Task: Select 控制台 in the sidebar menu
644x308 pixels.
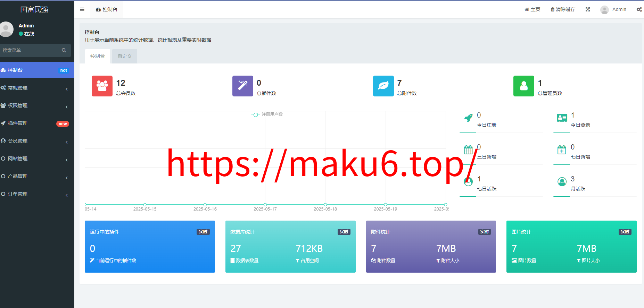Action: click(x=37, y=70)
